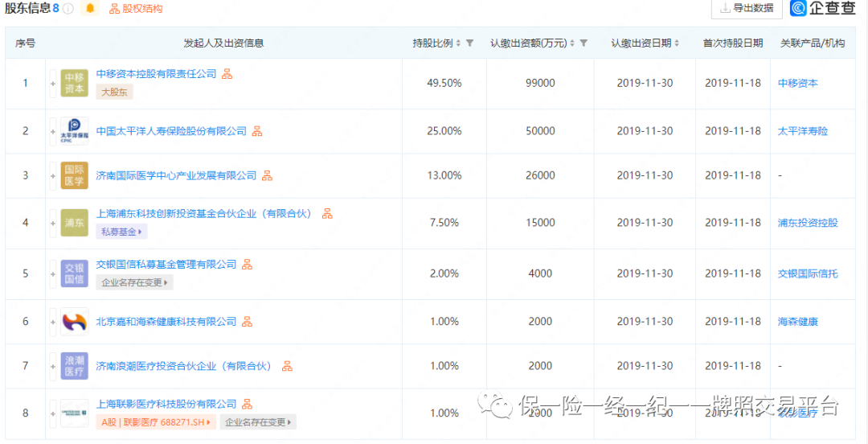Open related product 太平洋寿险 link

coord(803,131)
